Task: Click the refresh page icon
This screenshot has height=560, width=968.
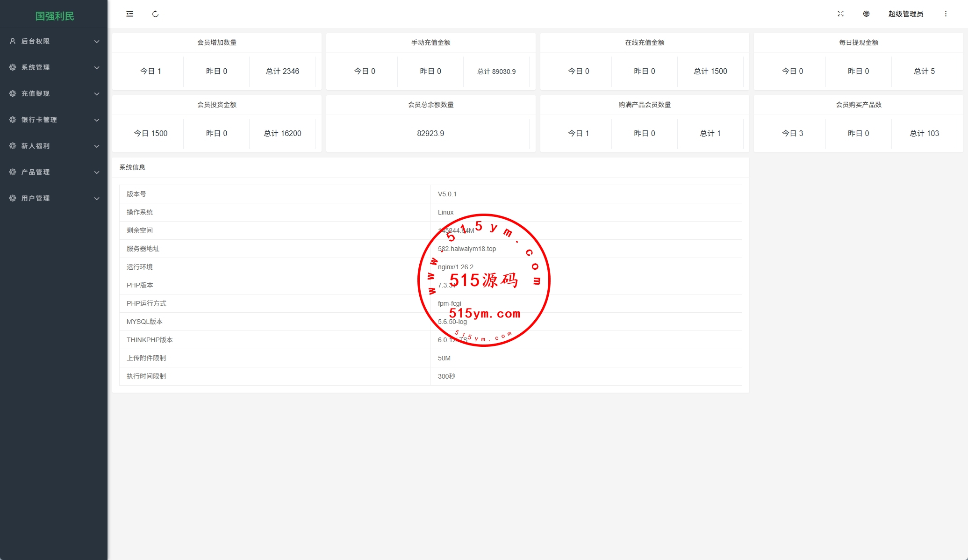Action: point(155,14)
